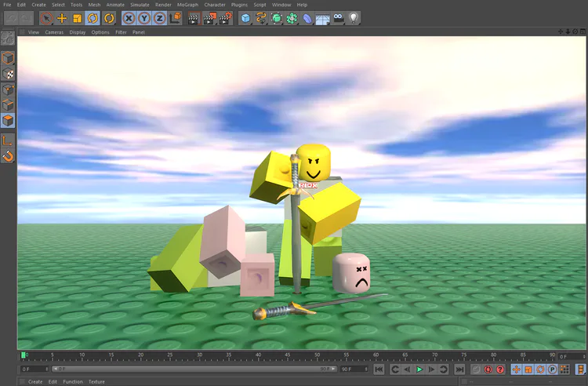The width and height of the screenshot is (588, 386).
Task: Open the blue deformer palette
Action: coord(307,18)
